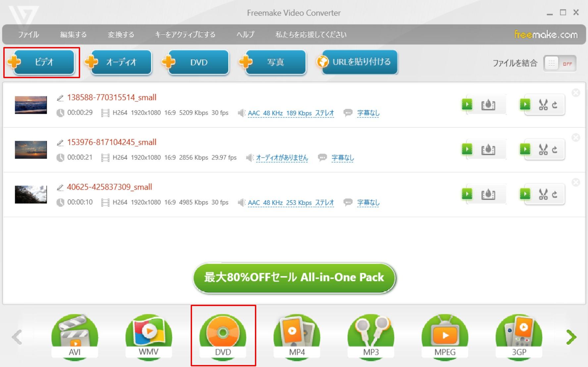Open the ヘルプ menu

tap(245, 34)
